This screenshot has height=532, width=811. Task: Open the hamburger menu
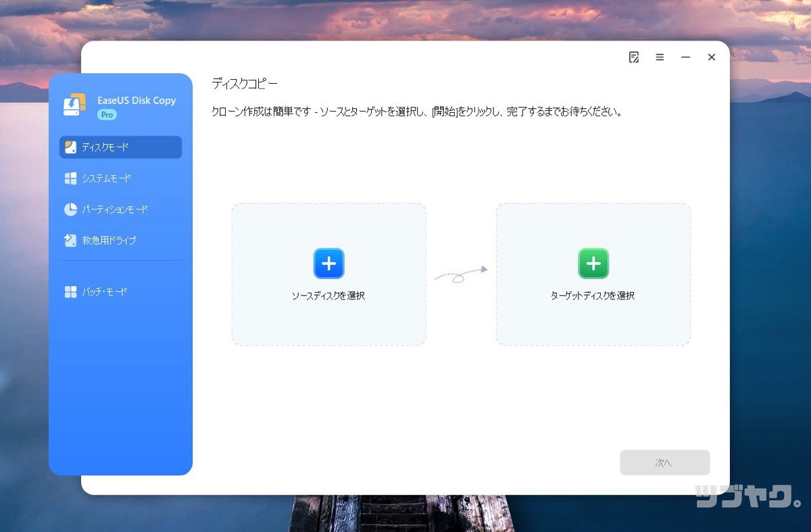coord(660,57)
